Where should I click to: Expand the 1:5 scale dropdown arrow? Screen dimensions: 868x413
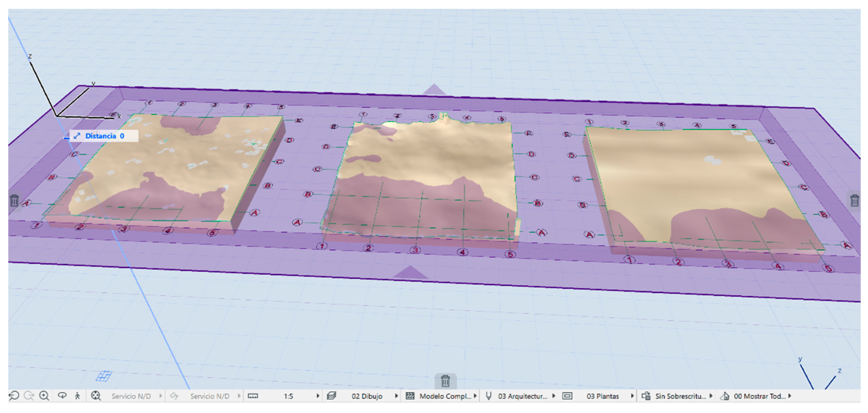click(318, 396)
